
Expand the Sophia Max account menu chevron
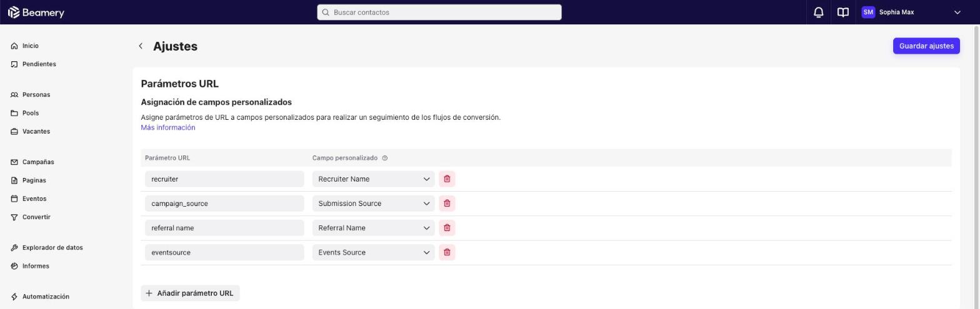pos(957,12)
